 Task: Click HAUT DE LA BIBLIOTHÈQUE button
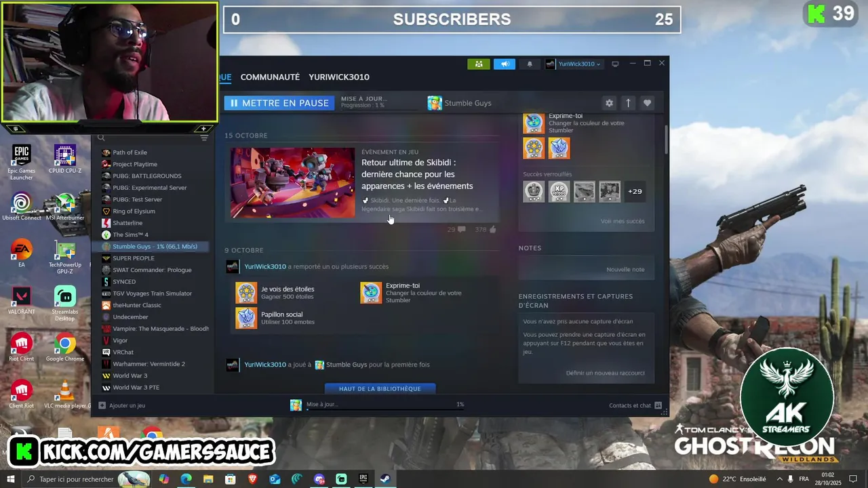[380, 389]
